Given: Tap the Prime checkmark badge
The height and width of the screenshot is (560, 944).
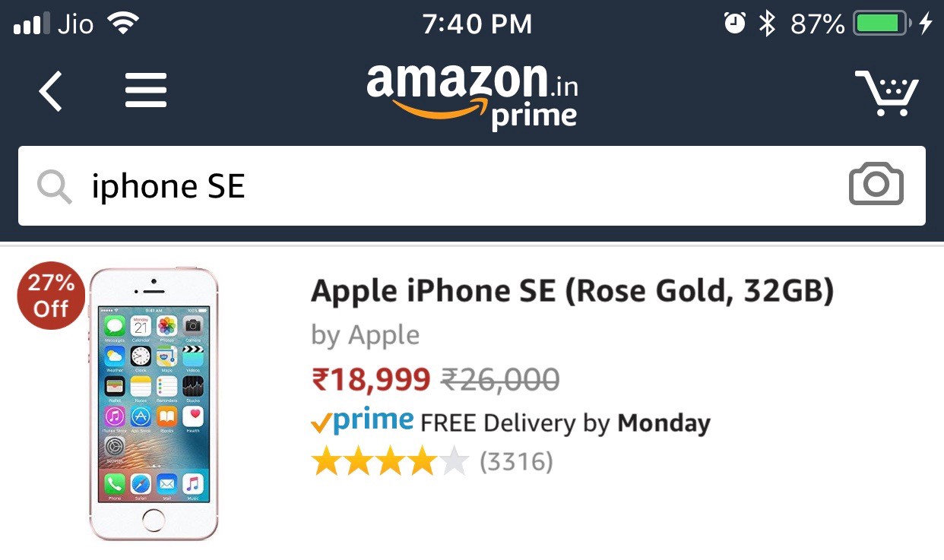Looking at the screenshot, I should click(363, 421).
